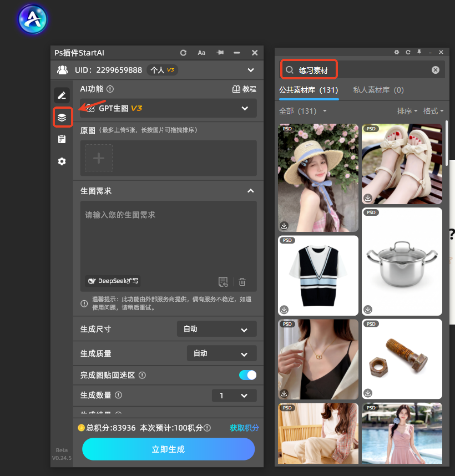Open the 格式 format dropdown

point(433,111)
